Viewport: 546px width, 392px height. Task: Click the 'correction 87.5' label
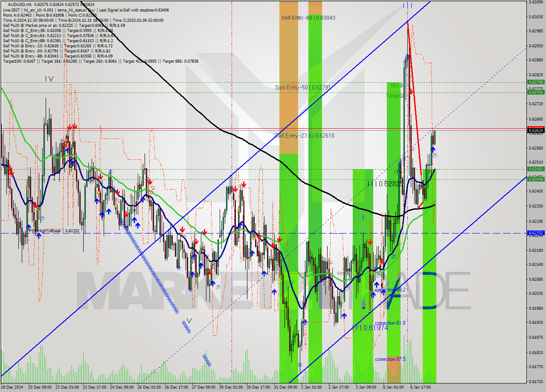[x=390, y=359]
